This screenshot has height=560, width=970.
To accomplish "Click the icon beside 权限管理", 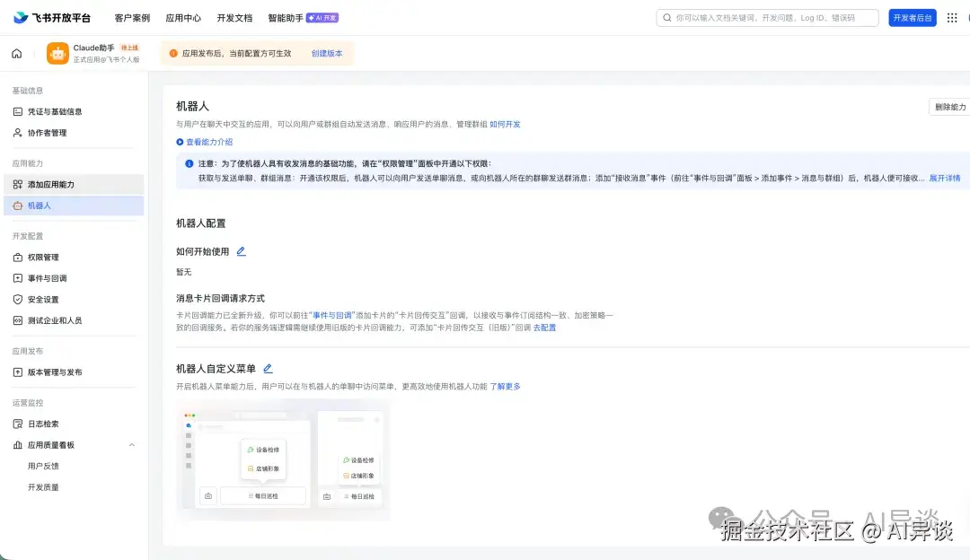I will point(18,258).
